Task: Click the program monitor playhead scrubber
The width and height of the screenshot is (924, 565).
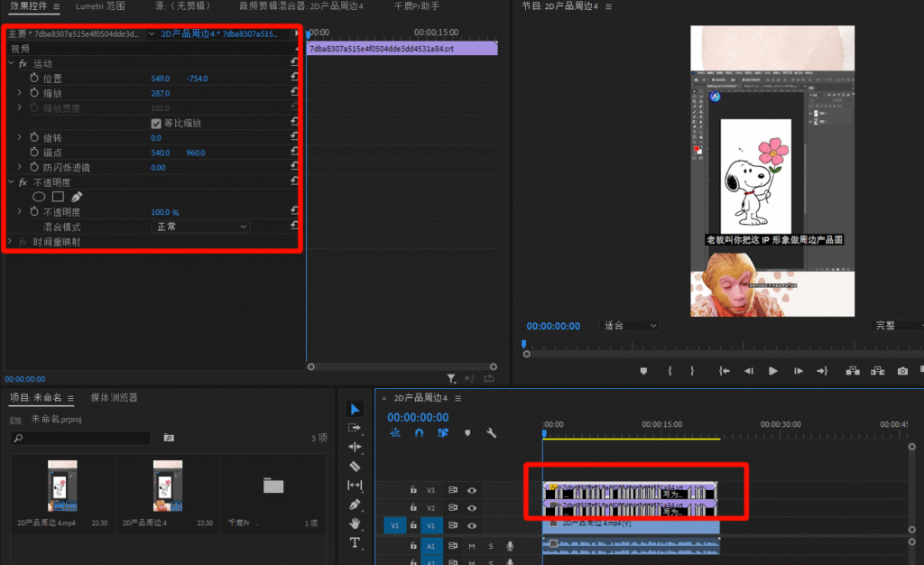Action: 523,344
